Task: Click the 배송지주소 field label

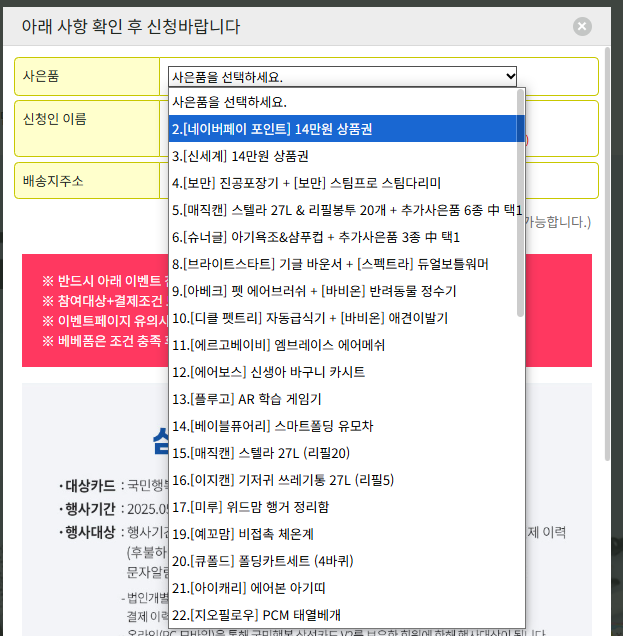Action: tap(53, 180)
